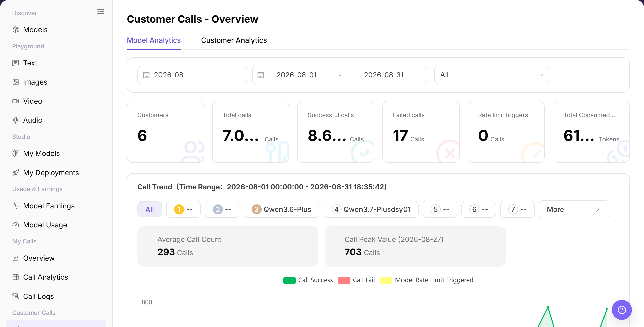
Task: Click the calendar icon in month picker
Action: 146,75
